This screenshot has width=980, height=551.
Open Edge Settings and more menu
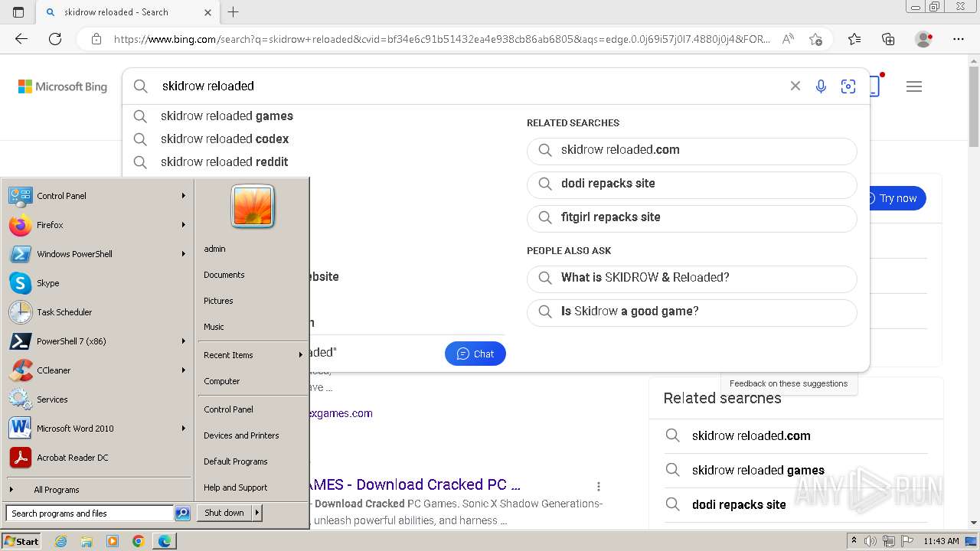click(959, 39)
